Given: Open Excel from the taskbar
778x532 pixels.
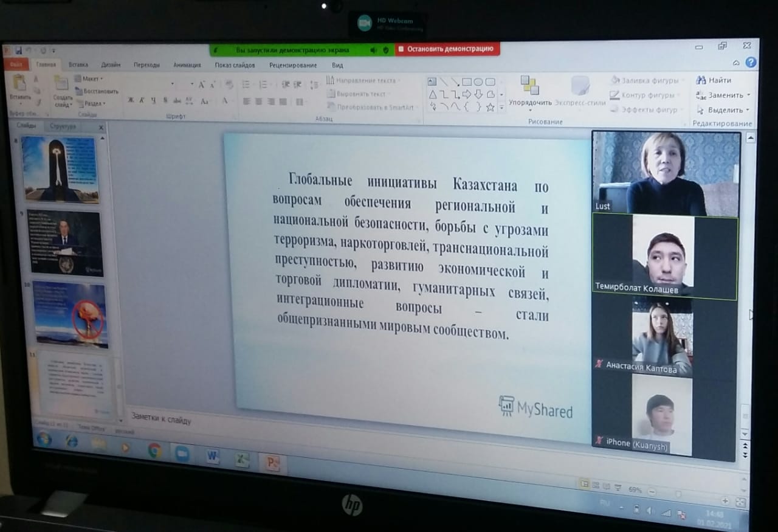Looking at the screenshot, I should 243,461.
